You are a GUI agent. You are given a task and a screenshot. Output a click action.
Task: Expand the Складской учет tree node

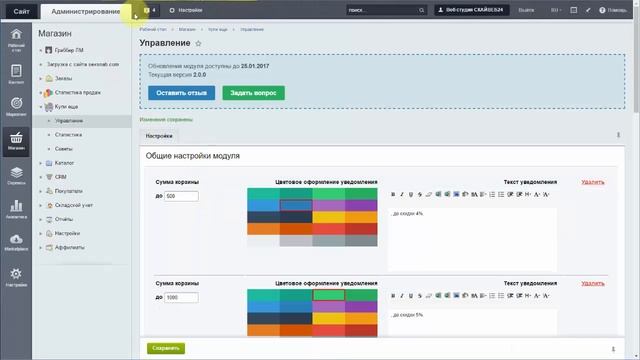coord(40,205)
